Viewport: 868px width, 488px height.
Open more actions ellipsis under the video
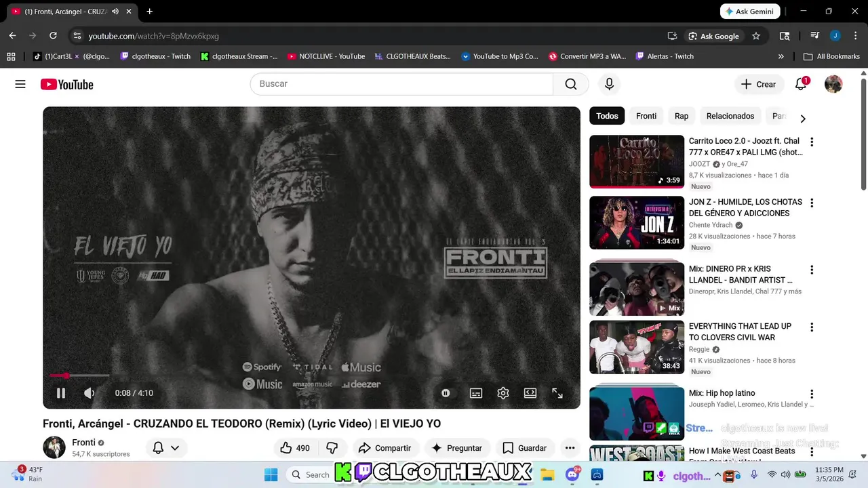point(570,448)
